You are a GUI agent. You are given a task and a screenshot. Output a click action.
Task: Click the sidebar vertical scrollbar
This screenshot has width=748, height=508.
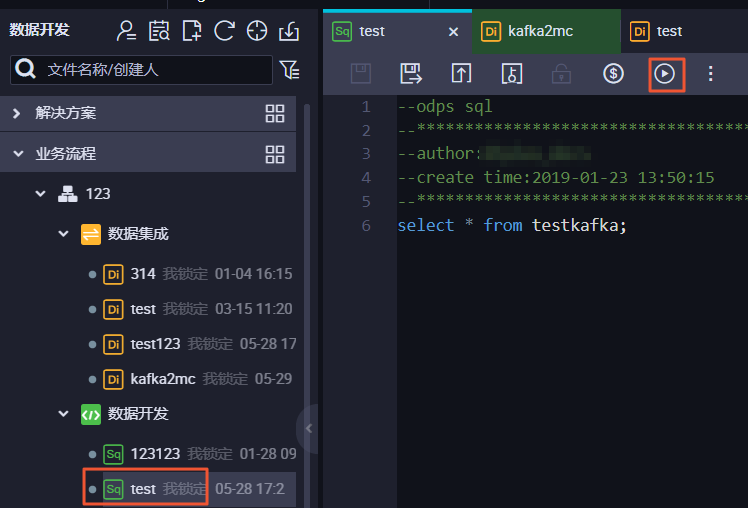pos(307,305)
